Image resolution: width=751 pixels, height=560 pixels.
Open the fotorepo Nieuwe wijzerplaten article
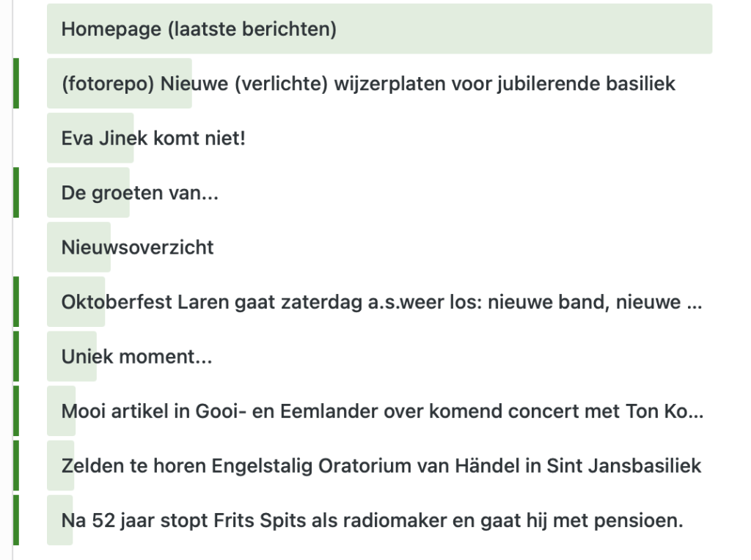[x=368, y=84]
